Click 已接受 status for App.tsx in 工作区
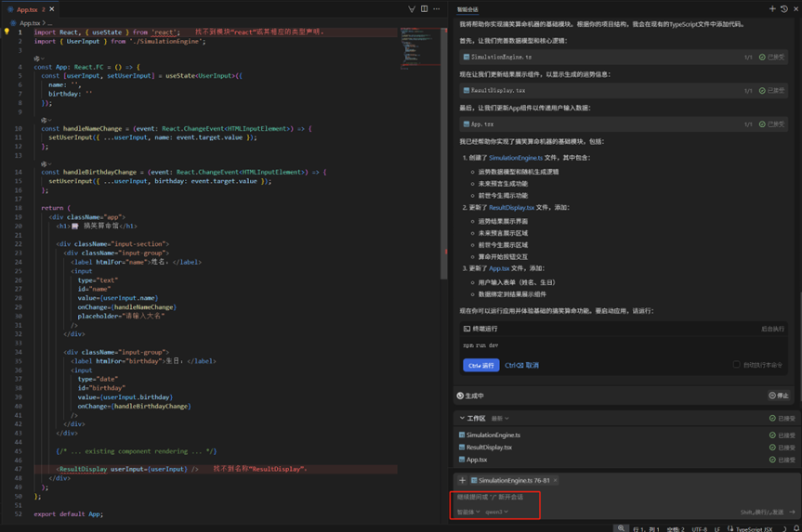Screen dimensions: 802x532 point(782,460)
